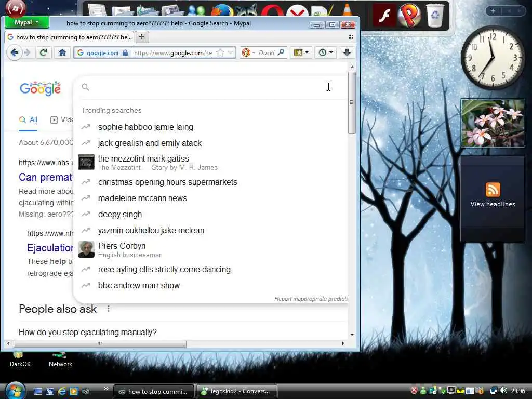Click the volume speaker tray icon
Screen dimensions: 532x399
tap(503, 391)
